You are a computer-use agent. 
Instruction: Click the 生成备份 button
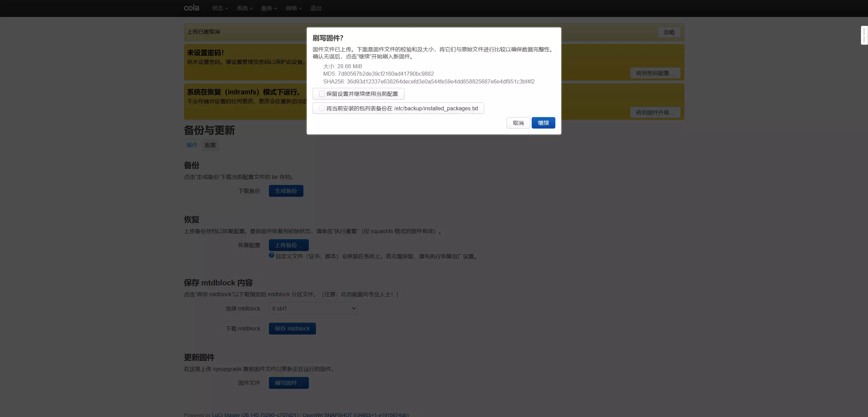pyautogui.click(x=286, y=191)
